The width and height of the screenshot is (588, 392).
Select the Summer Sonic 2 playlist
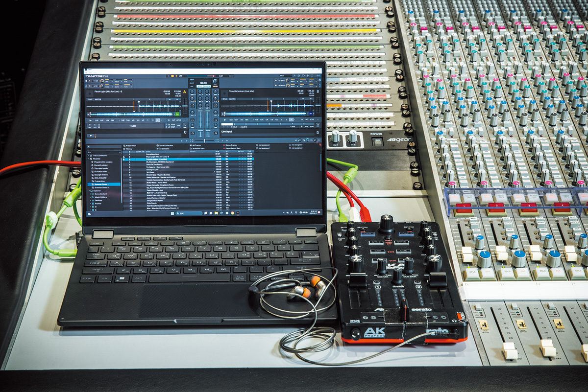101,187
